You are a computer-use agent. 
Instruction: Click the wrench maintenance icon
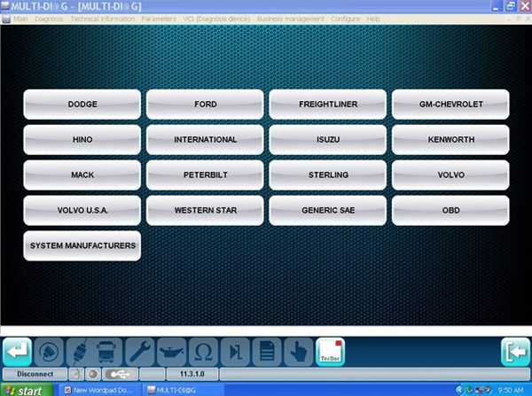(x=140, y=352)
